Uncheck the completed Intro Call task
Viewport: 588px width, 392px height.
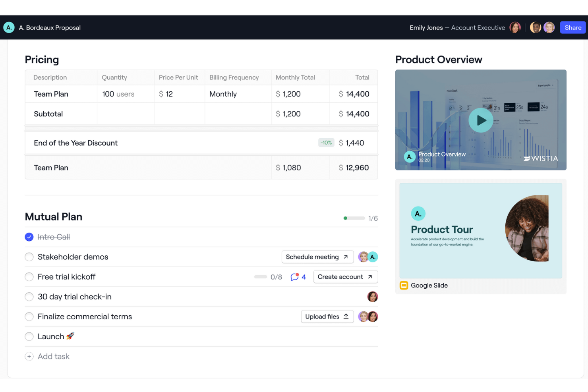pos(29,237)
